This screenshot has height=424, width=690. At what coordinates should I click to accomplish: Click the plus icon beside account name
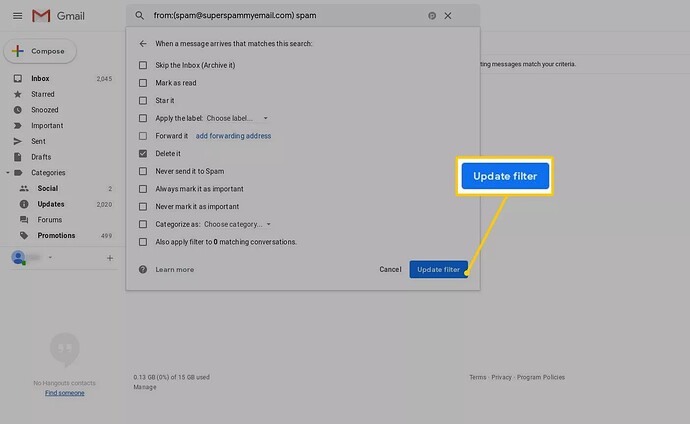pyautogui.click(x=110, y=258)
